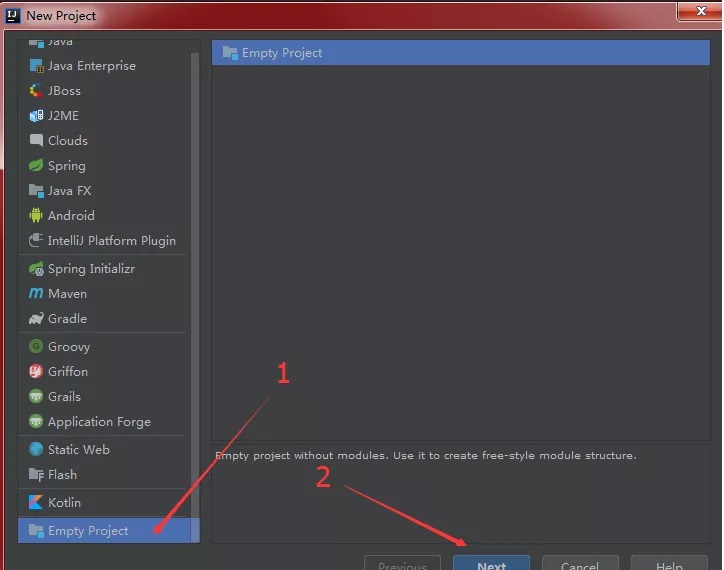Select the 'Static Web' list label
The image size is (724, 570).
coord(79,449)
